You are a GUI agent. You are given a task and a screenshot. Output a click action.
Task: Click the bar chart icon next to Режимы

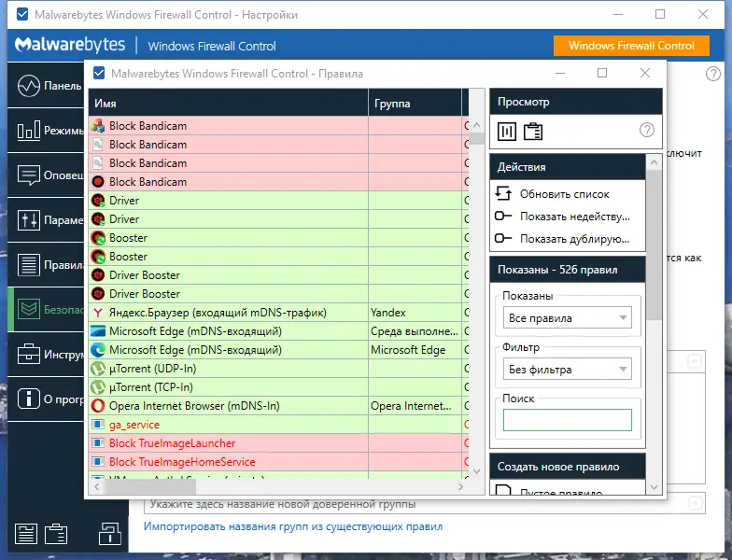coord(28,131)
